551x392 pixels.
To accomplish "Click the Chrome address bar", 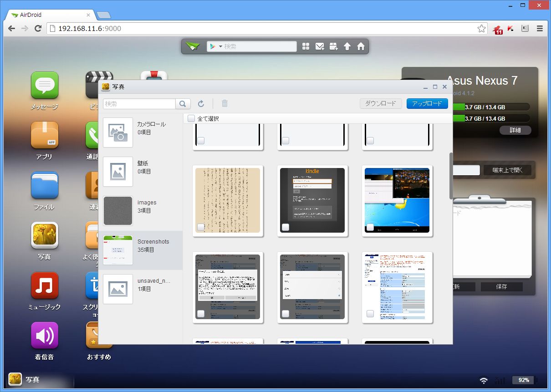I will coord(266,28).
